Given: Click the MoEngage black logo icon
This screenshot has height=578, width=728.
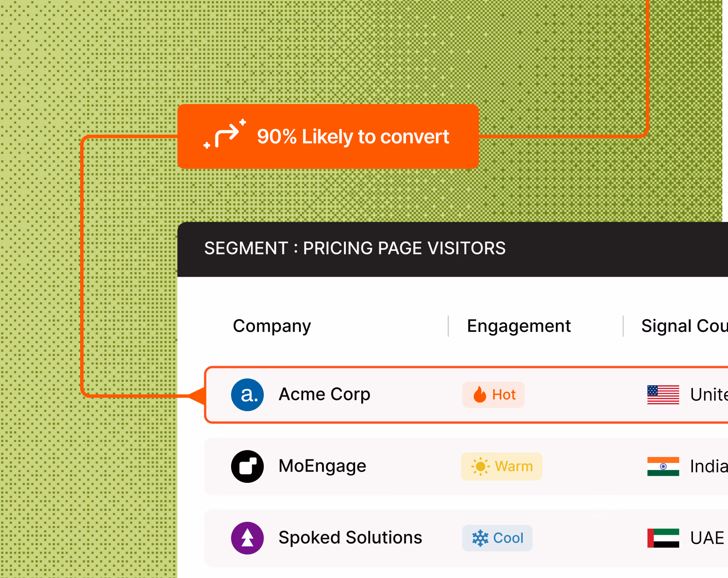Looking at the screenshot, I should click(x=247, y=466).
